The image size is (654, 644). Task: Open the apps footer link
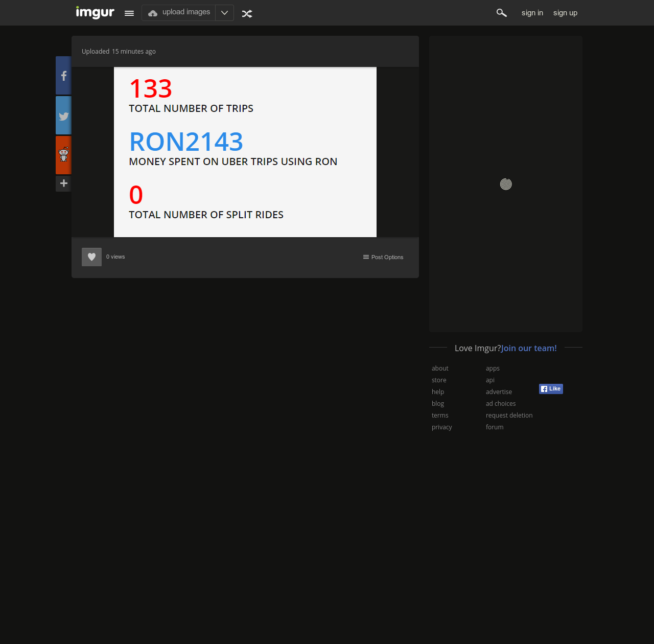pyautogui.click(x=493, y=369)
